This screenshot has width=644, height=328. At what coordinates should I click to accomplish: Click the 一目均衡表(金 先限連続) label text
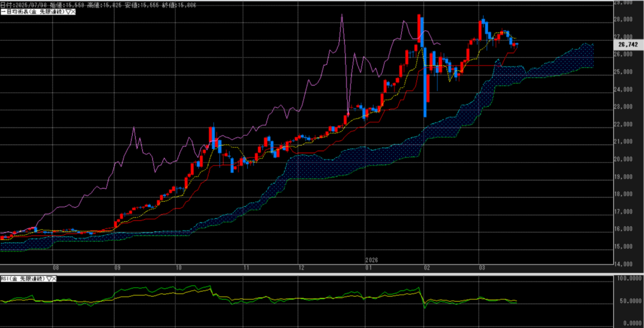[x=33, y=12]
